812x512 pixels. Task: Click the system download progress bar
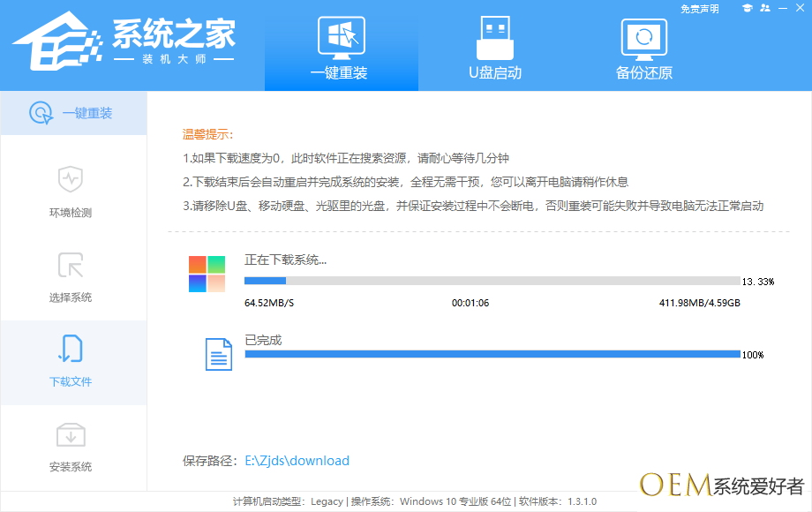pyautogui.click(x=492, y=281)
